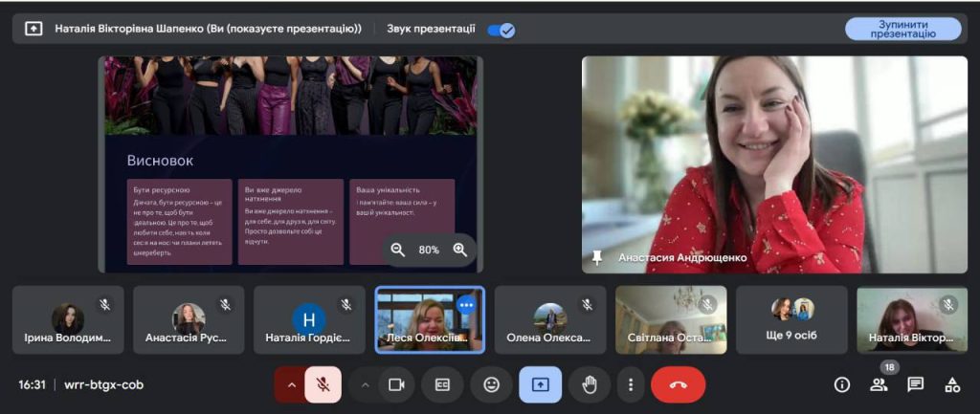Expand the audio settings arrow
980x414 pixels.
(290, 384)
